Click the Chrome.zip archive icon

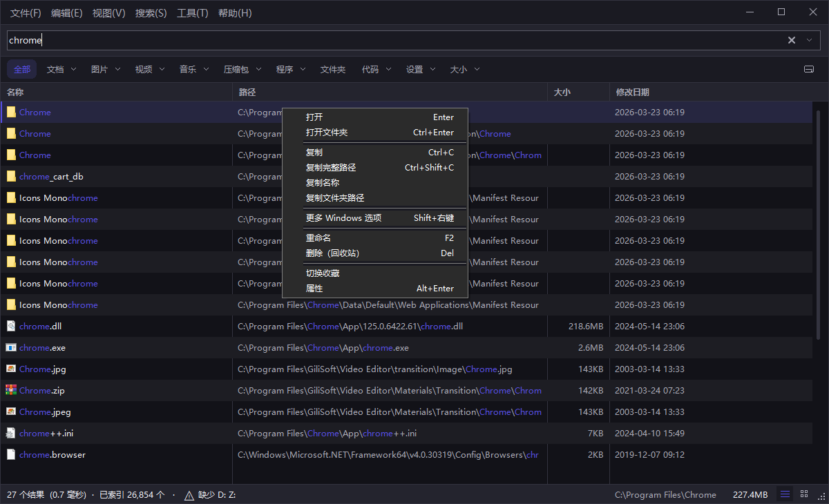(11, 390)
